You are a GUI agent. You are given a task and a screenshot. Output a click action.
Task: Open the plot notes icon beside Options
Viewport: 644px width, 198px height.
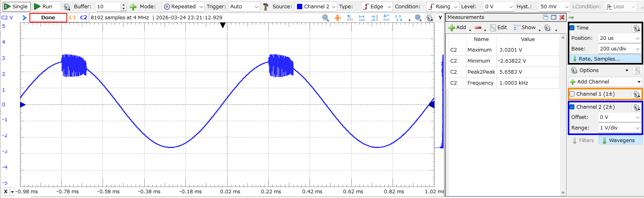pyautogui.click(x=637, y=70)
